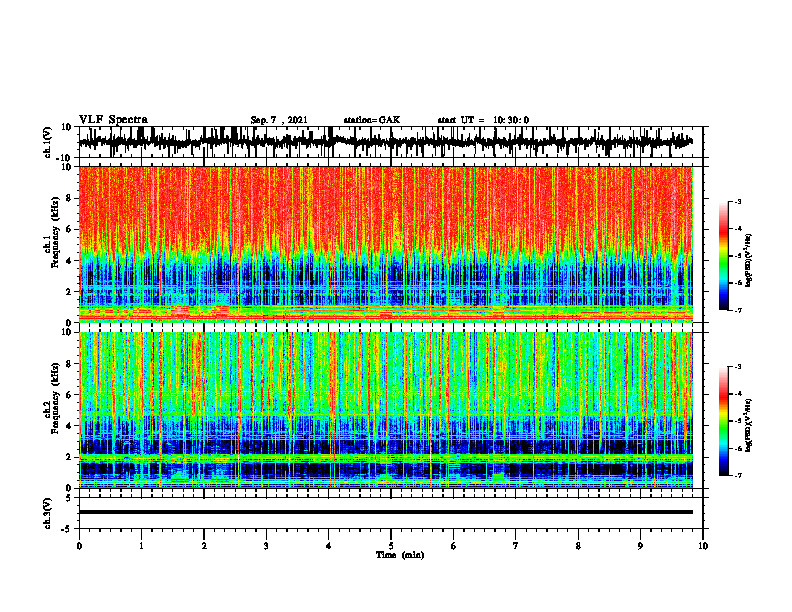The width and height of the screenshot is (792, 612).
Task: Click the time axis tick label "7"
Action: (516, 546)
